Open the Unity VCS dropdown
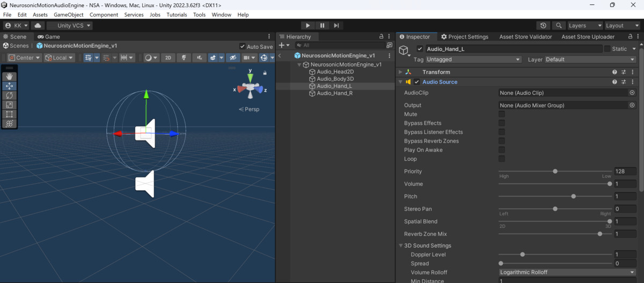The image size is (644, 283). coord(70,25)
